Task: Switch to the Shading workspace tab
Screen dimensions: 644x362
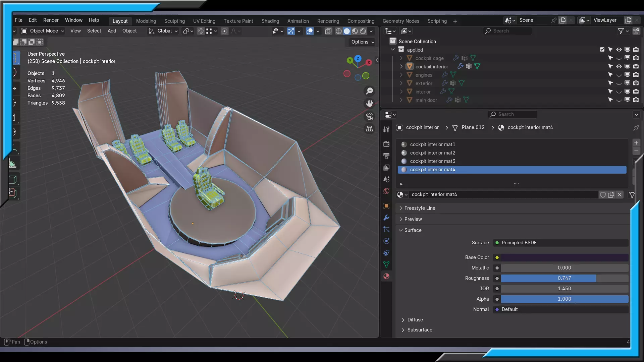Action: click(x=270, y=21)
